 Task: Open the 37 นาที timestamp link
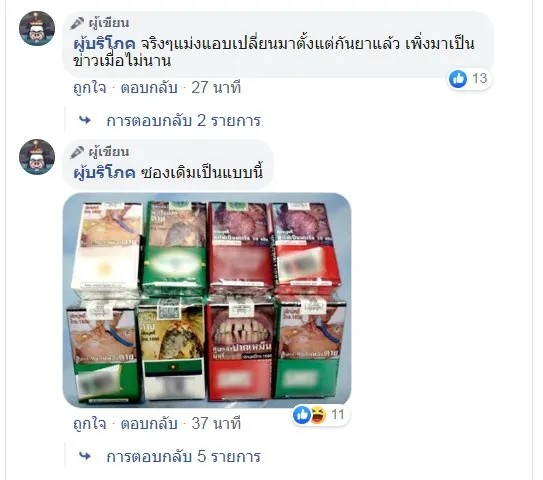216,424
